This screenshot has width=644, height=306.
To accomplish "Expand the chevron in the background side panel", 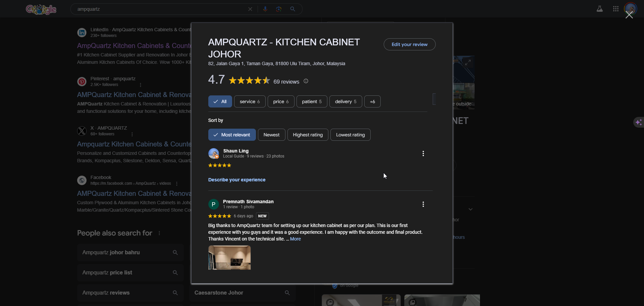I will click(x=471, y=209).
